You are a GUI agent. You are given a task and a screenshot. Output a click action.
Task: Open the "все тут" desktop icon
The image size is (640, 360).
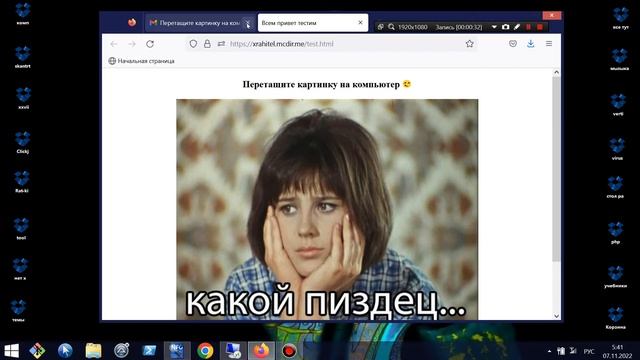620,18
